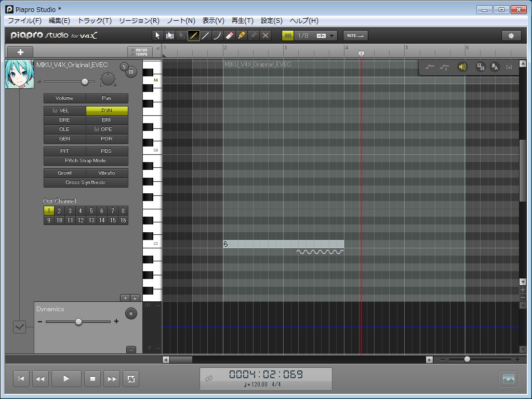Mute the MIKU track with M
This screenshot has width=532, height=399.
(x=131, y=72)
